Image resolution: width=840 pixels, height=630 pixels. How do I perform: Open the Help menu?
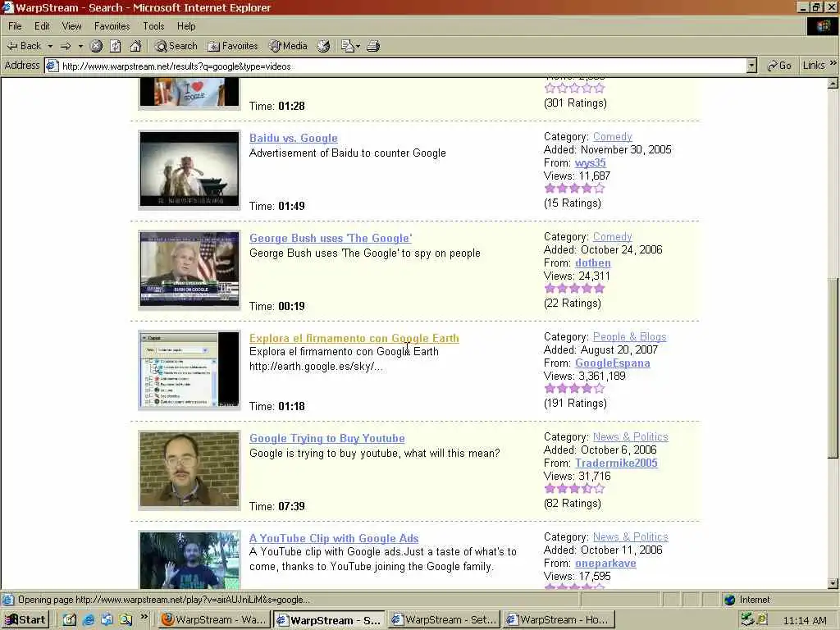point(186,26)
